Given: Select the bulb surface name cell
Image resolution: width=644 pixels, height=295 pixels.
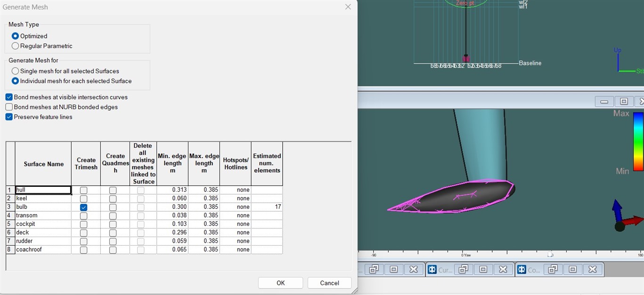Looking at the screenshot, I should 43,207.
